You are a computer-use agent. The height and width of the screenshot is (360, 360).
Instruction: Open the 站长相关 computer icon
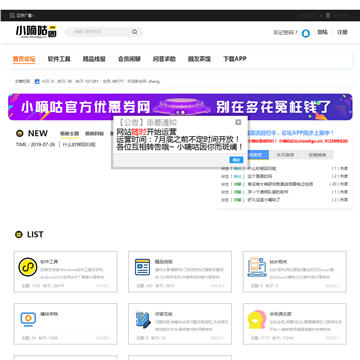(x=257, y=267)
